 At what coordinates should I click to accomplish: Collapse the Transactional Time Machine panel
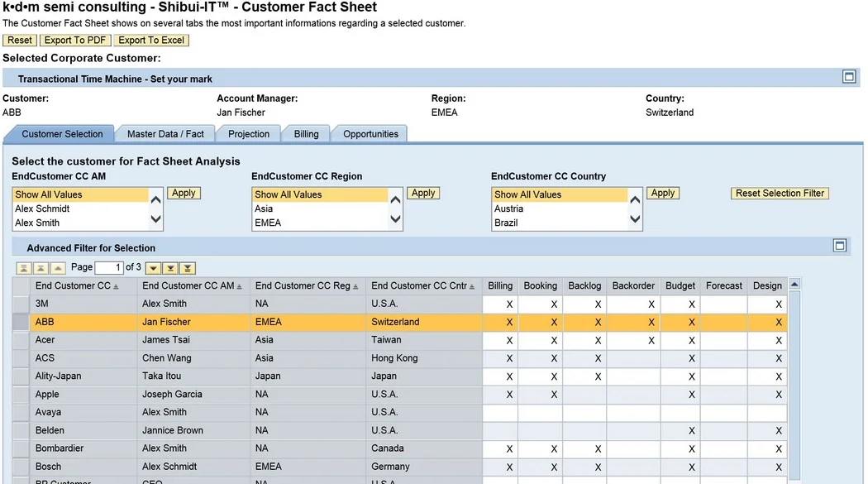point(849,77)
